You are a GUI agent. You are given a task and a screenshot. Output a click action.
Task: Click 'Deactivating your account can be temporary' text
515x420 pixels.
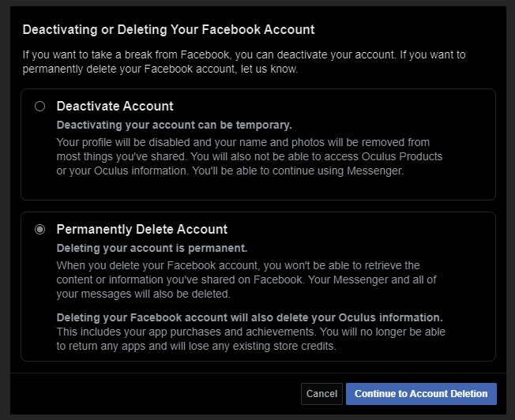(175, 126)
